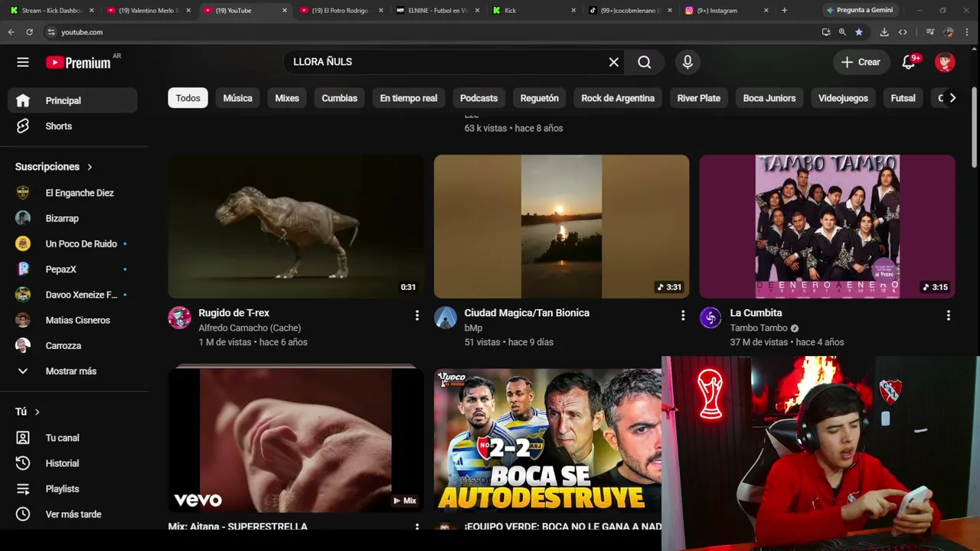Image resolution: width=980 pixels, height=551 pixels.
Task: Open El Enganche Diez channel
Action: (x=73, y=193)
